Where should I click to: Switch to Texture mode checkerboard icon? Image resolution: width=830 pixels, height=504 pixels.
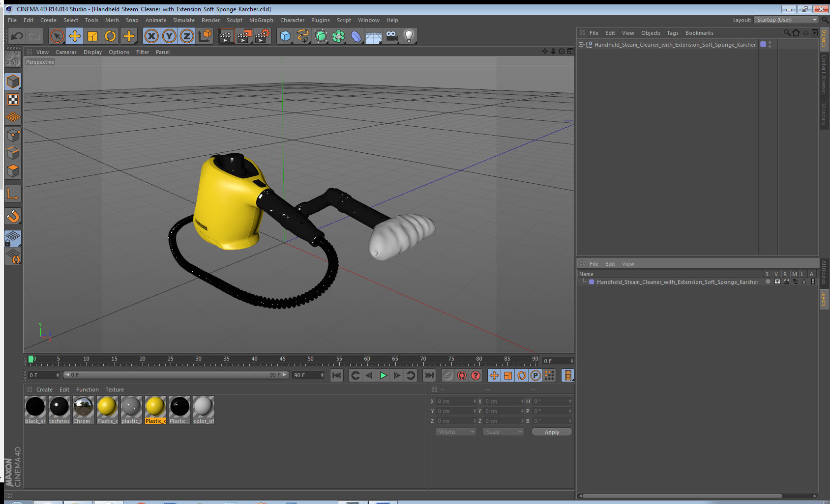click(13, 100)
